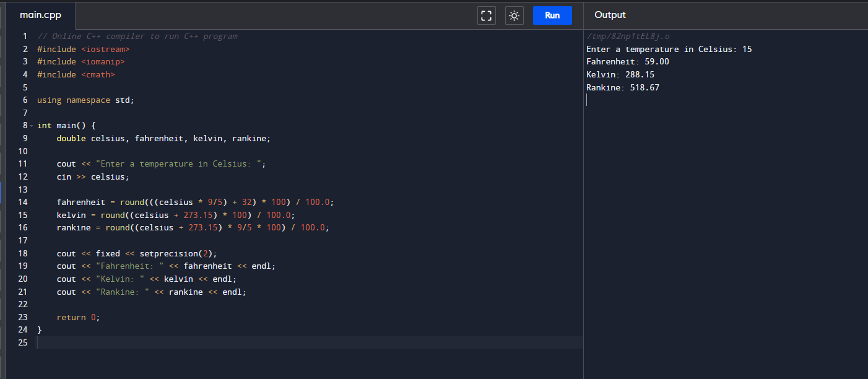868x379 pixels.
Task: Click the fahrenheit round calculation line
Action: [195, 203]
